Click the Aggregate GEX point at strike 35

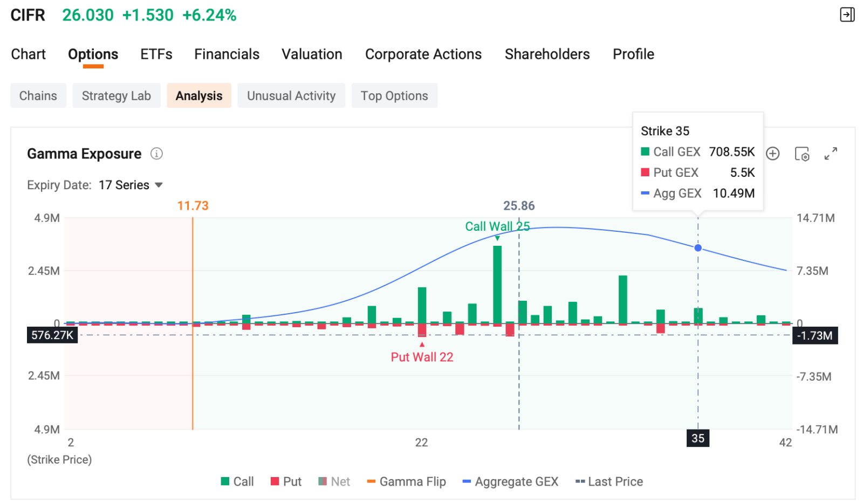(698, 248)
